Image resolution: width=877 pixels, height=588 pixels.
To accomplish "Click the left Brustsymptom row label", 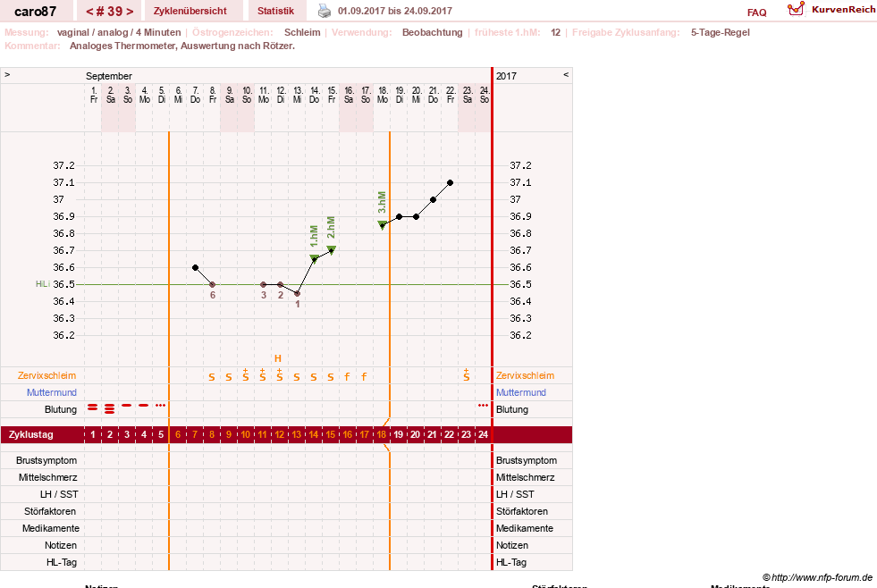I will pos(46,460).
